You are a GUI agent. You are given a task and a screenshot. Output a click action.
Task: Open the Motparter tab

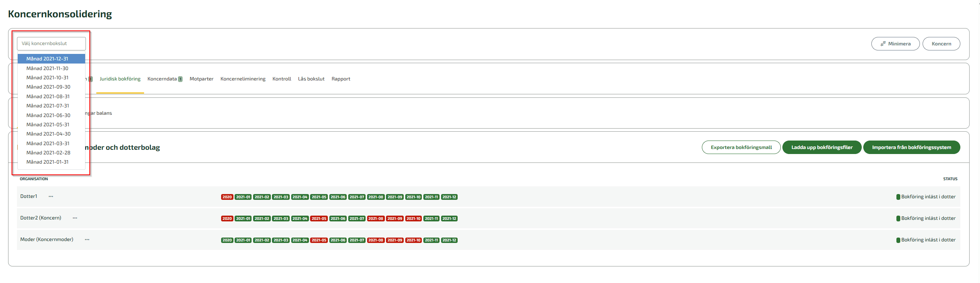pyautogui.click(x=201, y=79)
